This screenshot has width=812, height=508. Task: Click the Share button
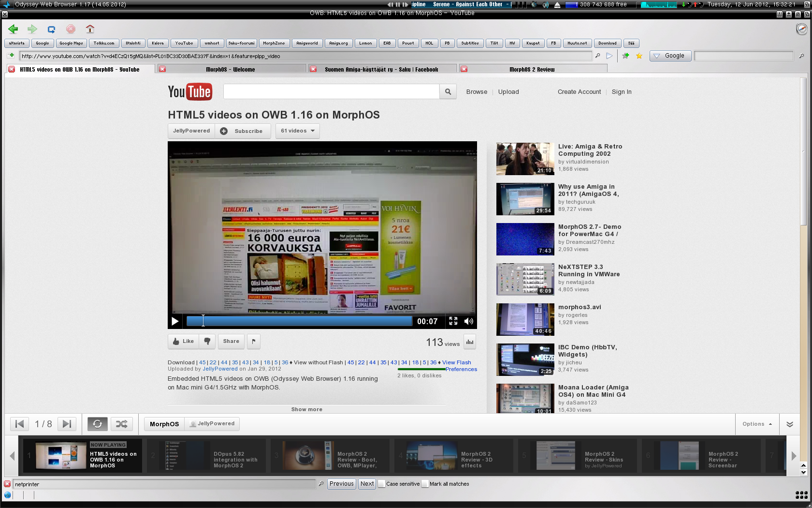pyautogui.click(x=231, y=342)
